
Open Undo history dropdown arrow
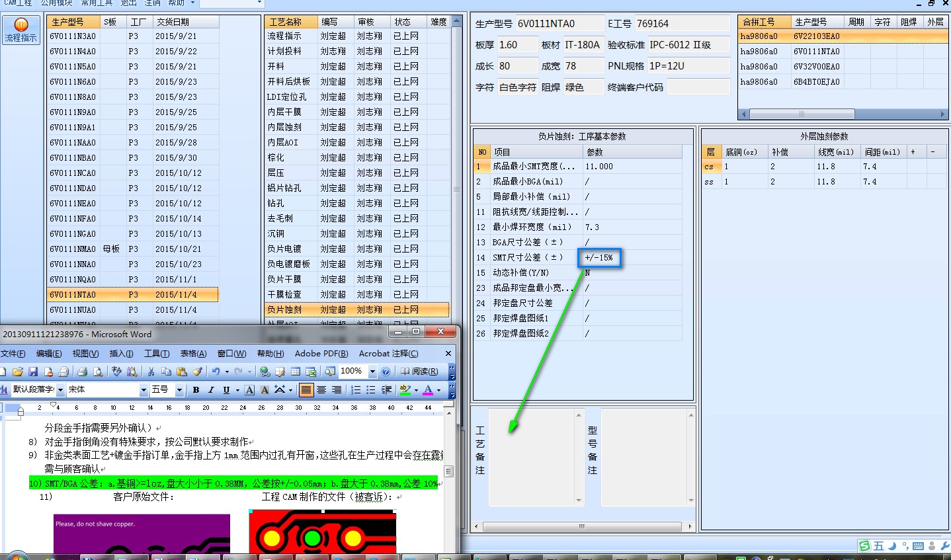[227, 372]
